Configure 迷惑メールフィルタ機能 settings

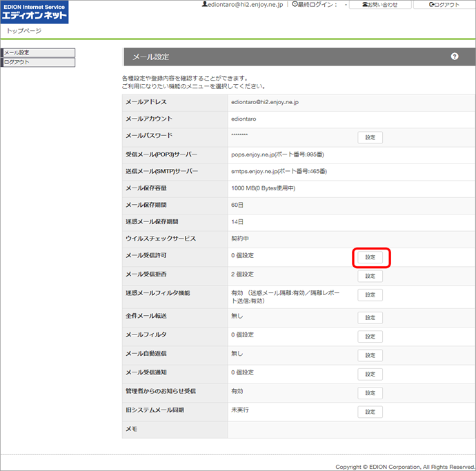(370, 295)
